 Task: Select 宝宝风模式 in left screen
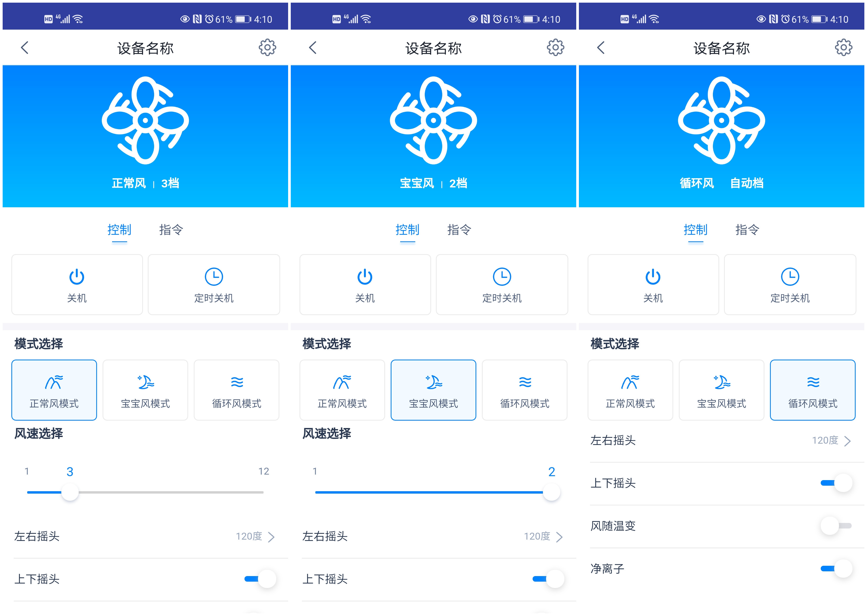(x=145, y=390)
